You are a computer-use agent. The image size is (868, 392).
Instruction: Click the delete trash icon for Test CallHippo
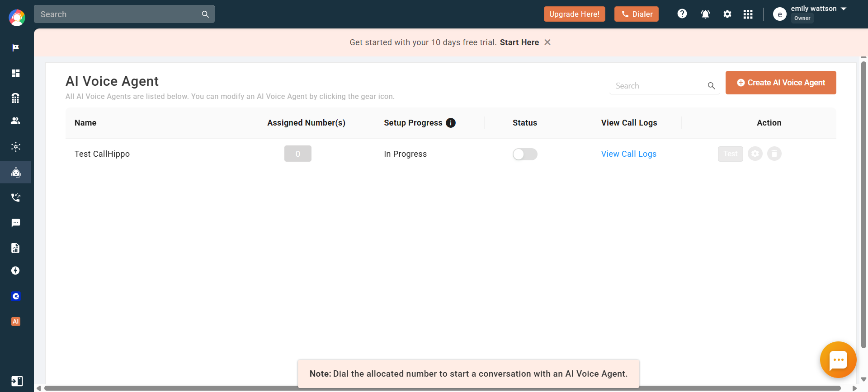[774, 154]
